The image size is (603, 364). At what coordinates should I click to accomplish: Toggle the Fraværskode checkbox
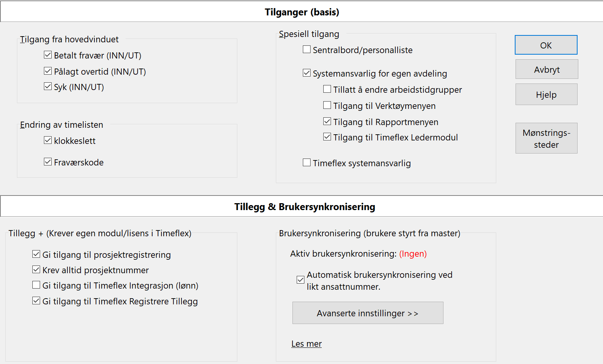point(48,162)
